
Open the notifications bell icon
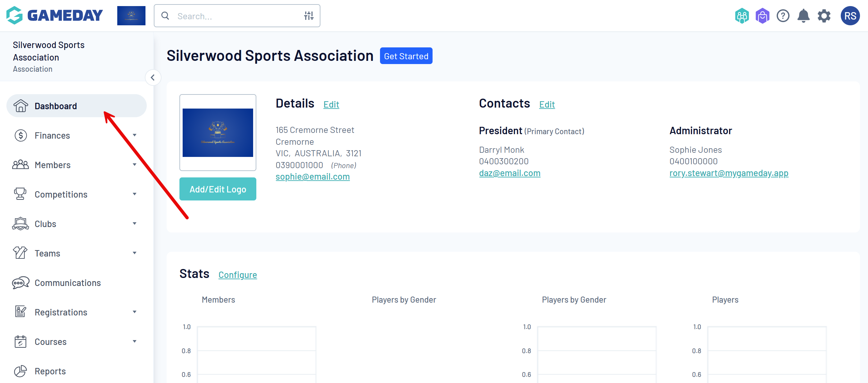pos(803,16)
